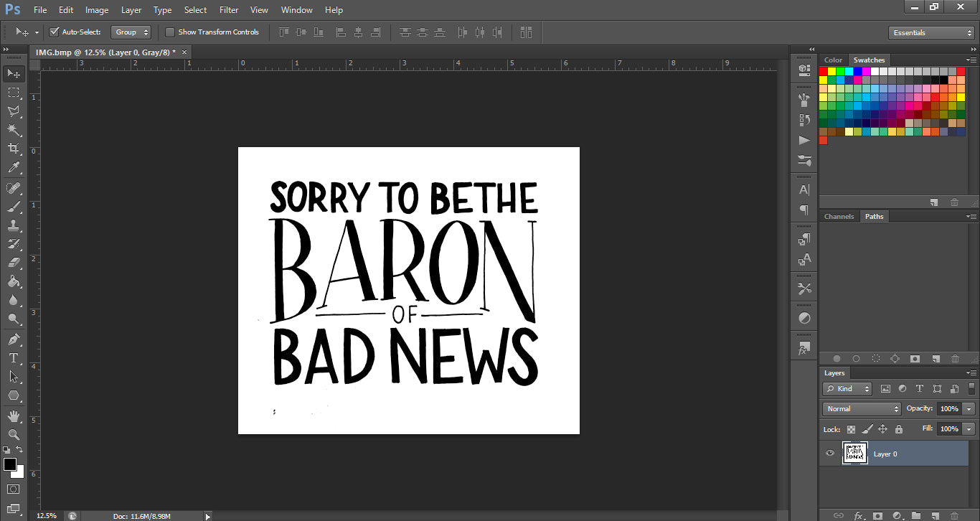Screen dimensions: 980x521
Task: Hide Layer 0 with eye icon
Action: click(x=830, y=454)
